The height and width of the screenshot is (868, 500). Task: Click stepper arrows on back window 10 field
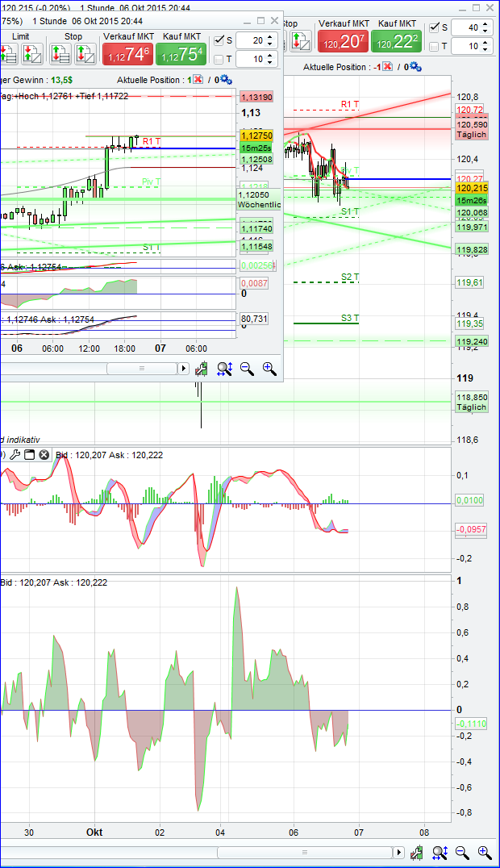(485, 46)
